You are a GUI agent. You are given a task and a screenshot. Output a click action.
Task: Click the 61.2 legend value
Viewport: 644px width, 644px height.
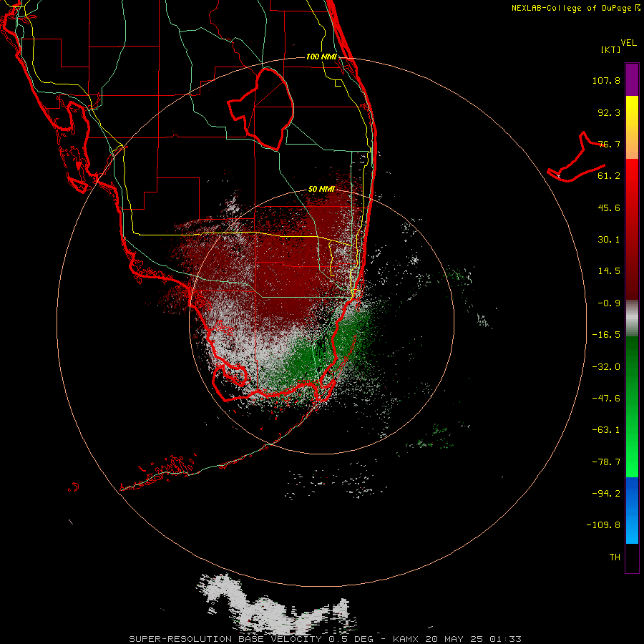609,176
